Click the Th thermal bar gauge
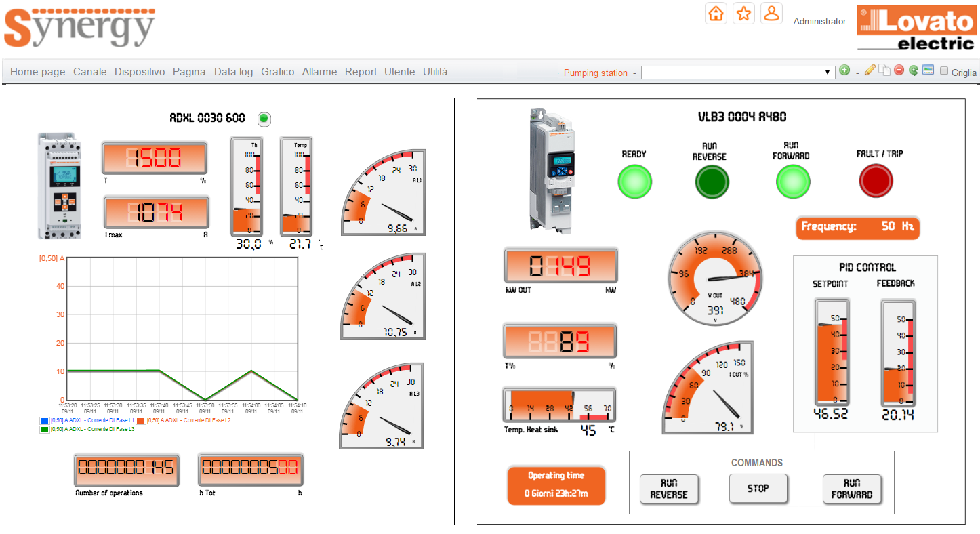 [247, 187]
